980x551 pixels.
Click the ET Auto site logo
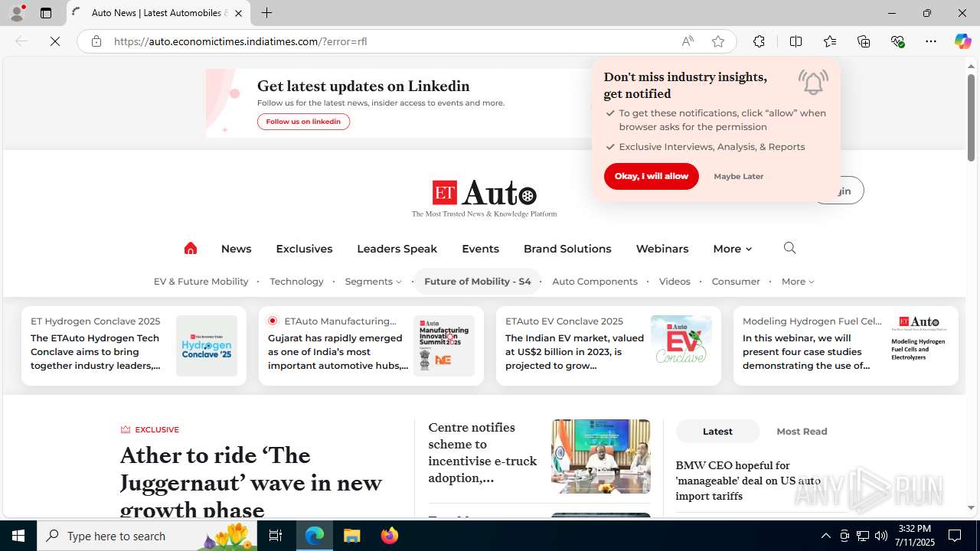(484, 198)
